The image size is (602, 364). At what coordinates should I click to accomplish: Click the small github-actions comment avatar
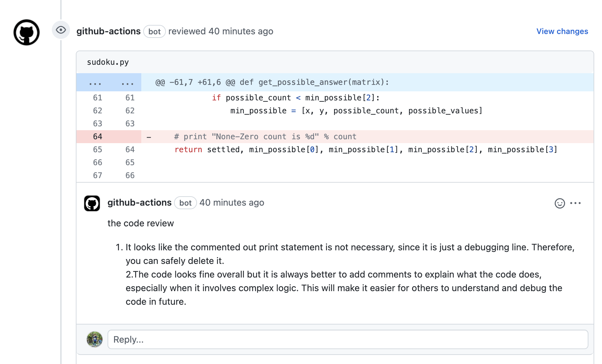coord(92,203)
